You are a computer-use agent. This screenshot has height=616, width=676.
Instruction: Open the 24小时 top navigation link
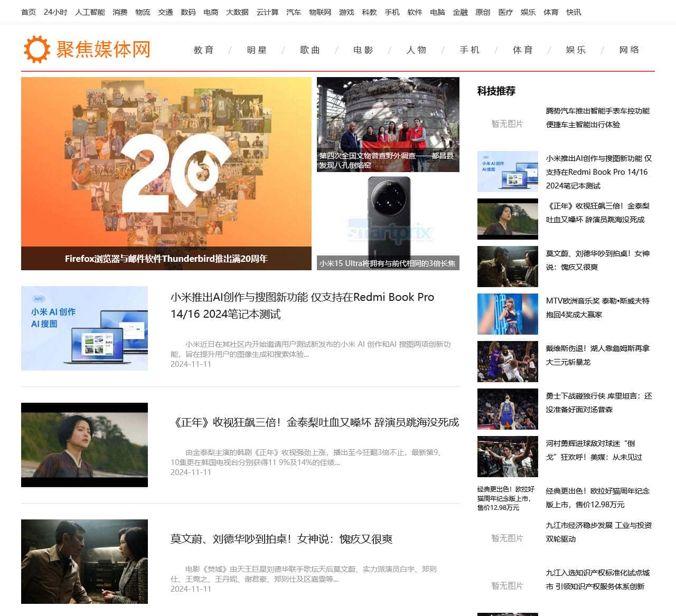point(55,12)
